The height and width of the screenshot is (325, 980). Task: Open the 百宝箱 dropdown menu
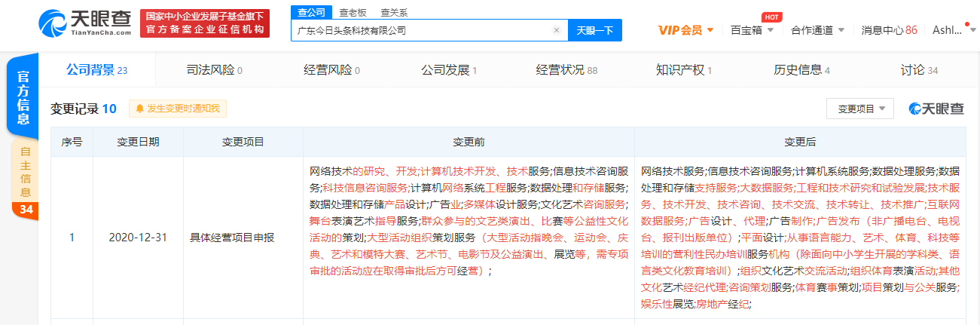coord(751,30)
